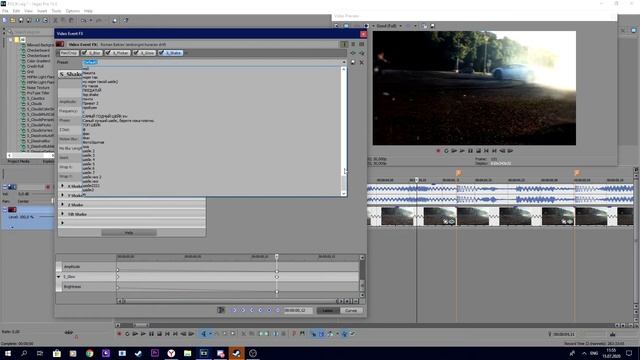
Task: Click sync cursor icon in keyframe controller
Action: pyautogui.click(x=221, y=310)
